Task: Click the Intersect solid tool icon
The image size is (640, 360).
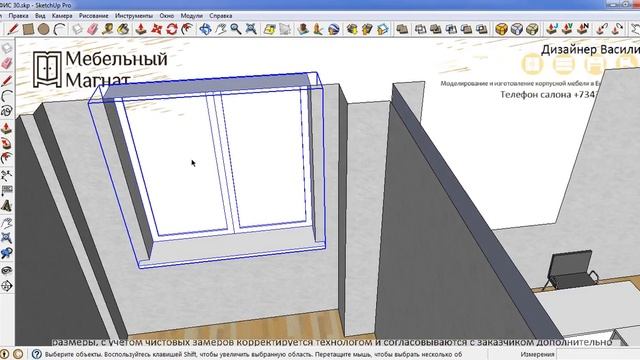Action: pos(420,29)
